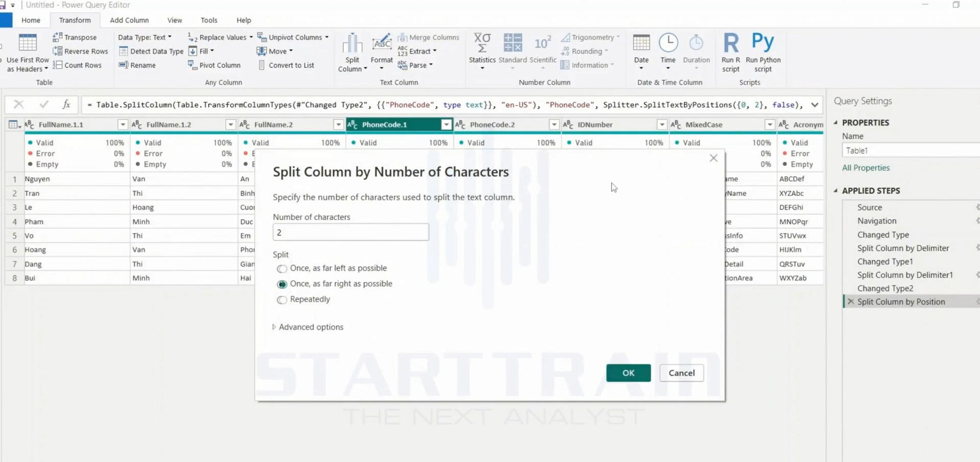Click the Transpose icon
Viewport: 980px width, 462px height.
pos(57,37)
